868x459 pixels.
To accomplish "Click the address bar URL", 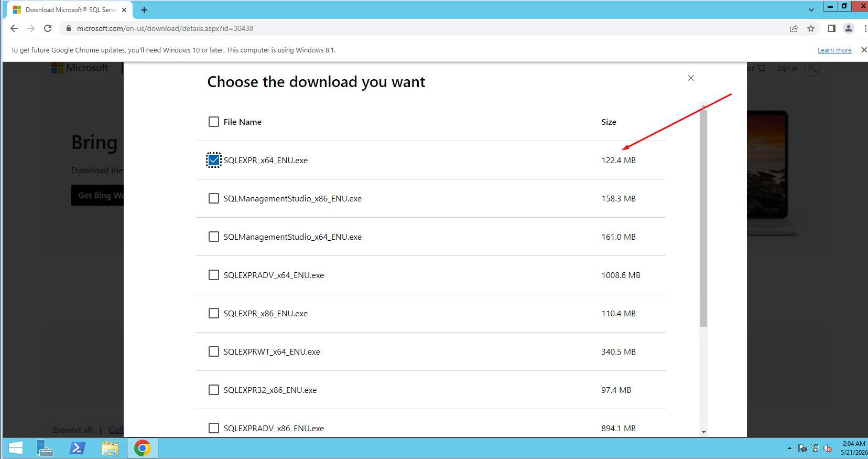I will click(x=165, y=28).
